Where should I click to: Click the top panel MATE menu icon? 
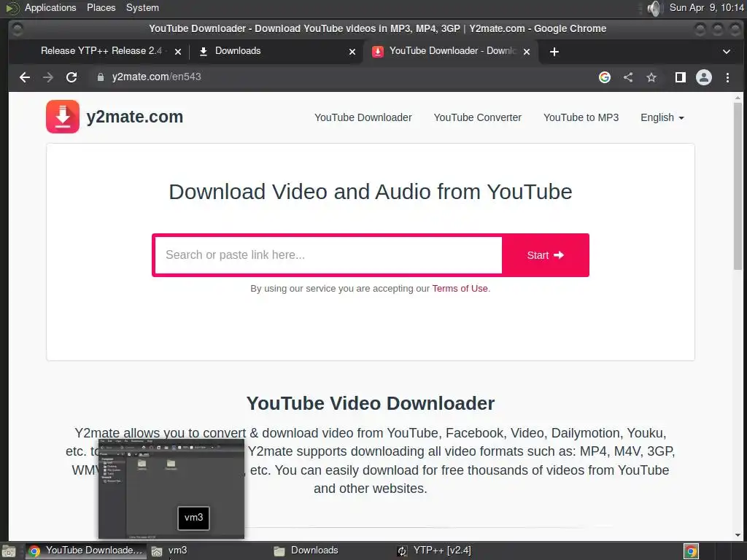pyautogui.click(x=12, y=7)
